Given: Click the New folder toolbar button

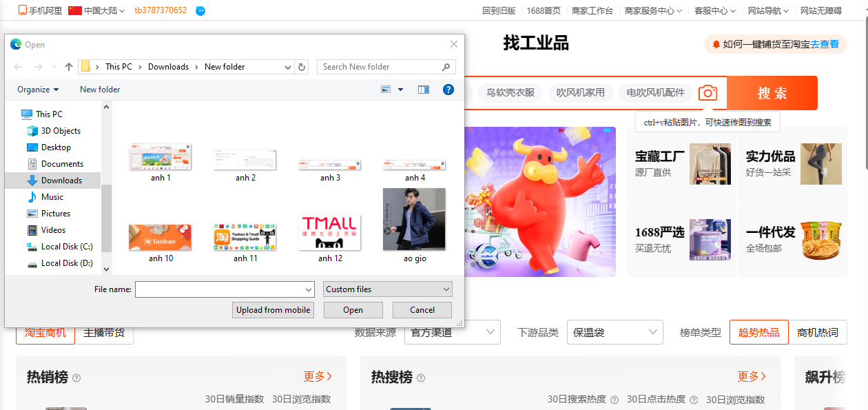Looking at the screenshot, I should tap(100, 90).
